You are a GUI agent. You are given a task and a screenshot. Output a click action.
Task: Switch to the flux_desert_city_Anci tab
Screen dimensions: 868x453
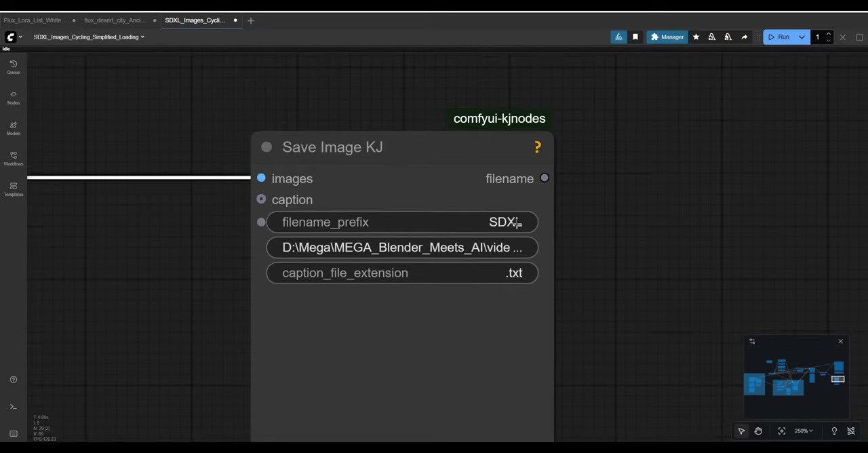114,20
